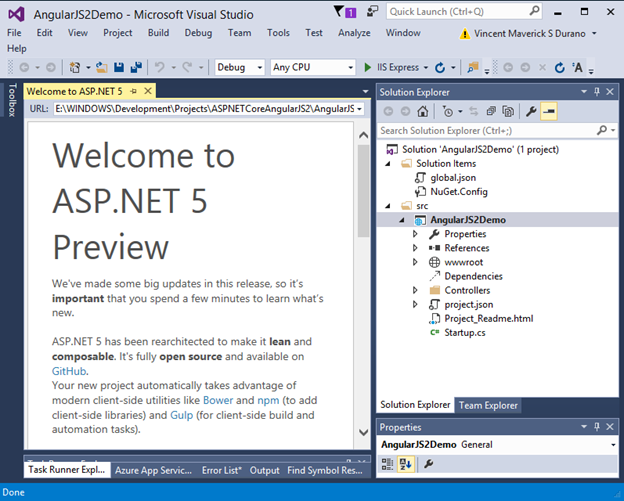
Task: Open the Any CPU platform dropdown
Action: click(351, 68)
